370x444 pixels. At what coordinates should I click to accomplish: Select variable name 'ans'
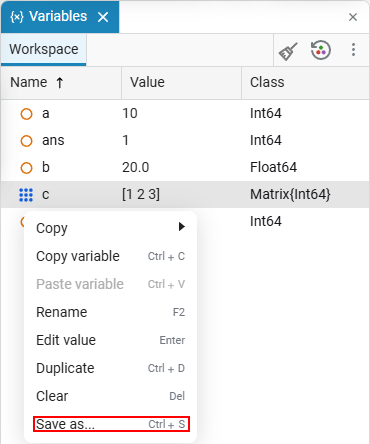pos(53,141)
